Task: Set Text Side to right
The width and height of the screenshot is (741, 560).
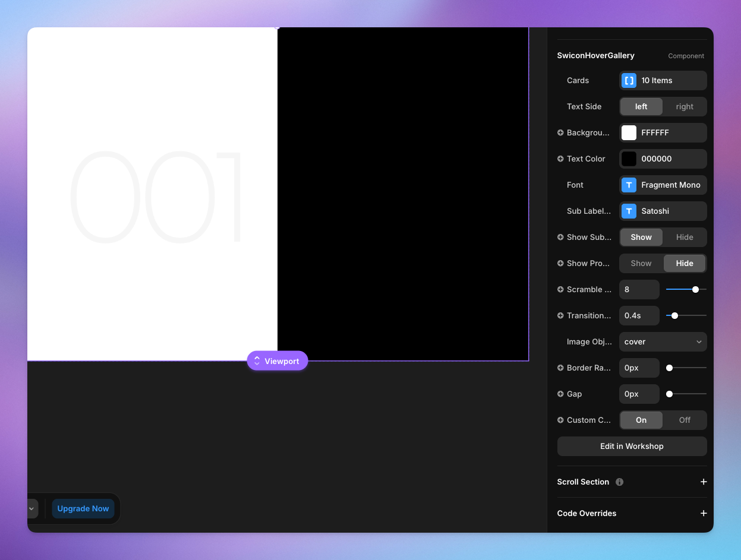Action: 685,107
